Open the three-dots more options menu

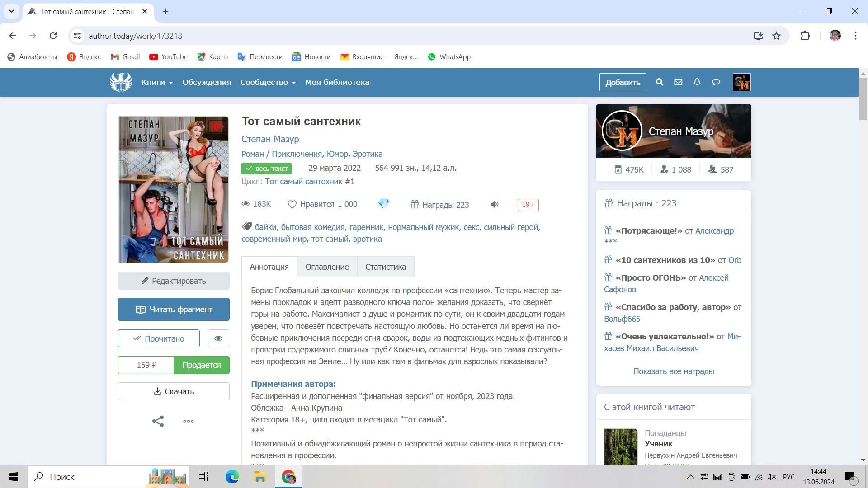pos(189,421)
